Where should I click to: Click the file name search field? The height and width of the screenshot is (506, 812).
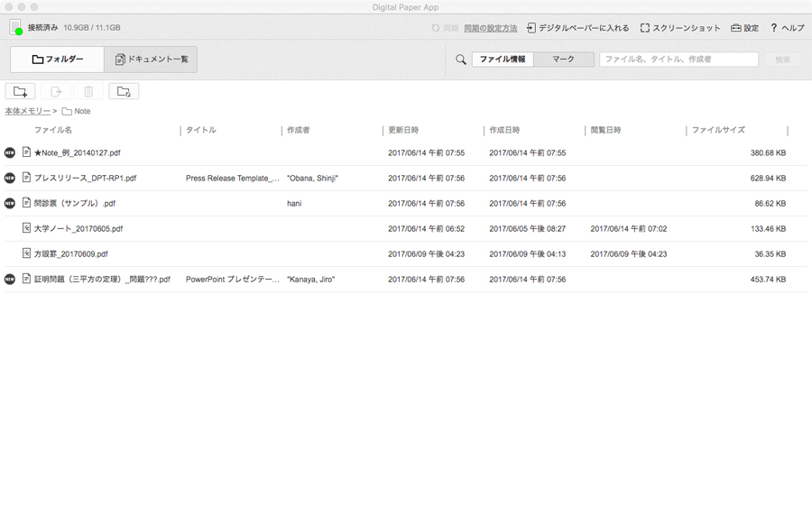pyautogui.click(x=678, y=60)
